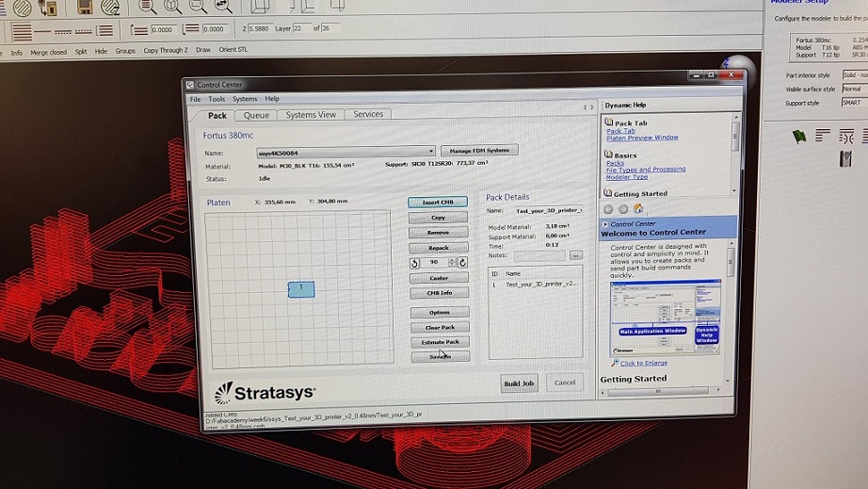Click the all layers lines icon
The image size is (868, 489).
coord(22,32)
